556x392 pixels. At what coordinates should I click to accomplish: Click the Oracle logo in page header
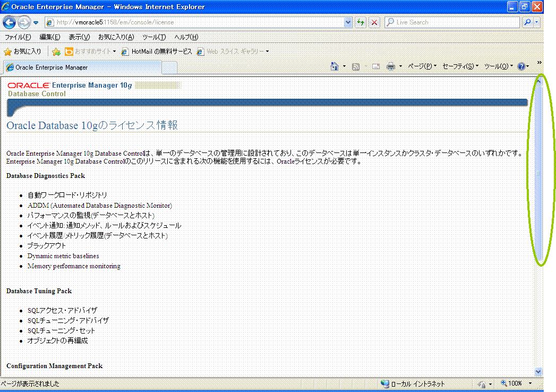click(29, 86)
